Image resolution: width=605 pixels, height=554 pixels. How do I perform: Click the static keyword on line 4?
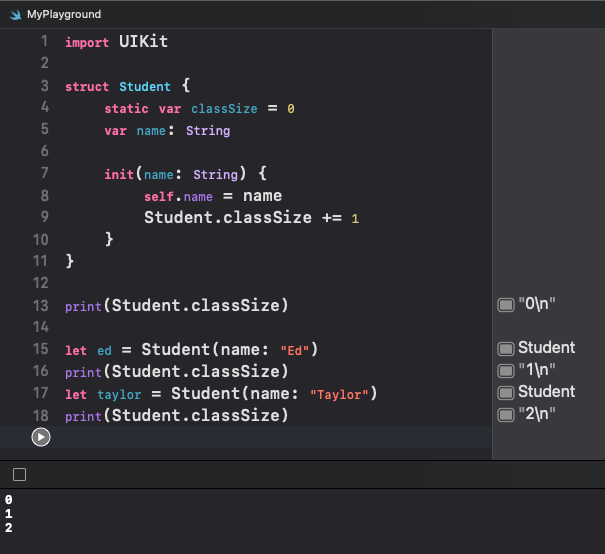(x=126, y=108)
